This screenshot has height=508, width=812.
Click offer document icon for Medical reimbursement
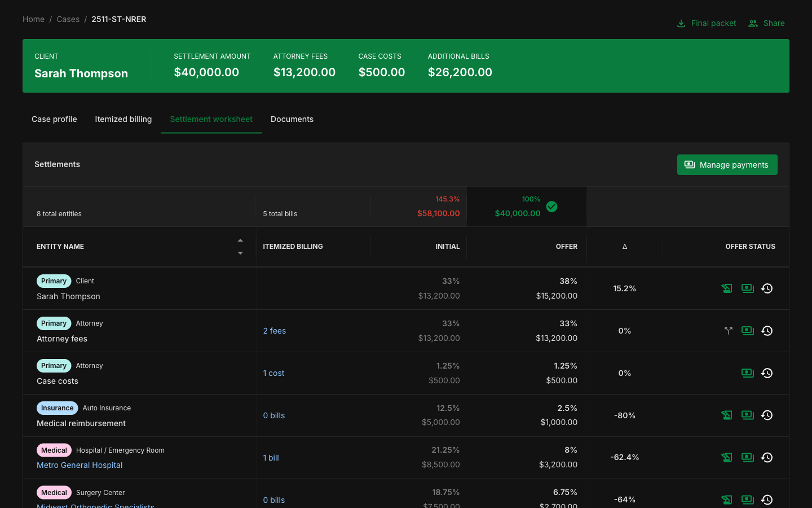point(727,415)
